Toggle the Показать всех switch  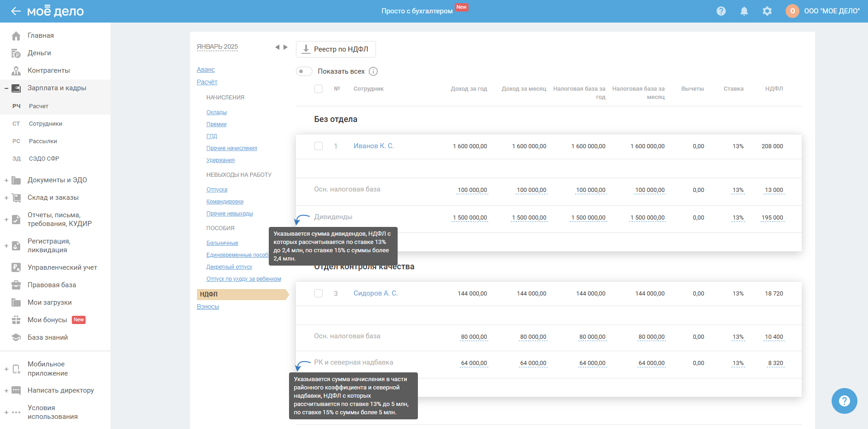coord(304,71)
